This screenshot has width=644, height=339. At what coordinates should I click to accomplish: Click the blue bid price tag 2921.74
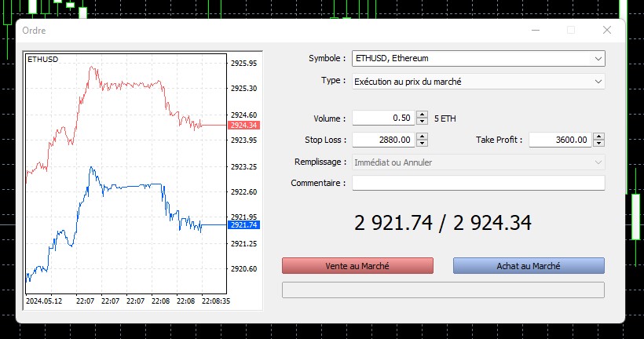point(243,225)
